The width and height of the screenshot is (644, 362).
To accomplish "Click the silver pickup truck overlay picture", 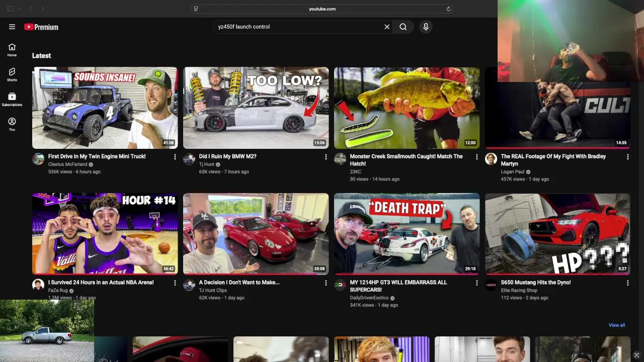I will click(47, 331).
